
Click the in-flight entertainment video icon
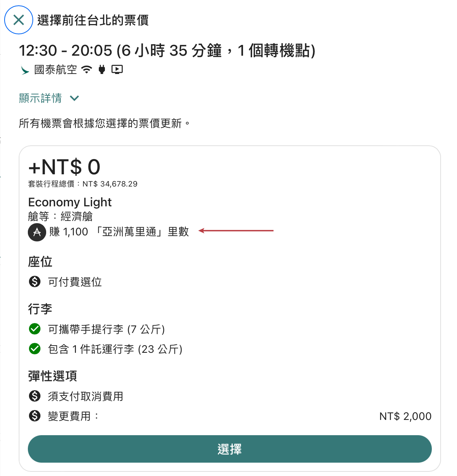[117, 69]
